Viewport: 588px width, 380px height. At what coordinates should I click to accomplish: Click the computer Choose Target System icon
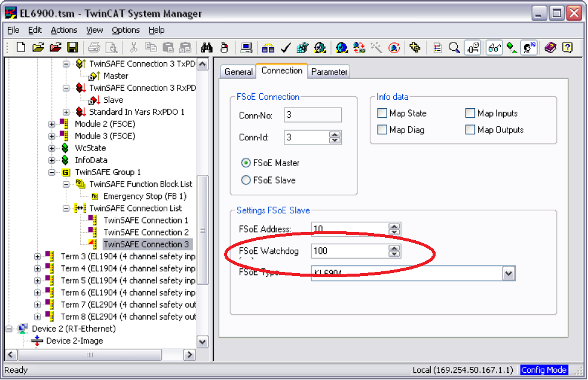click(x=246, y=48)
